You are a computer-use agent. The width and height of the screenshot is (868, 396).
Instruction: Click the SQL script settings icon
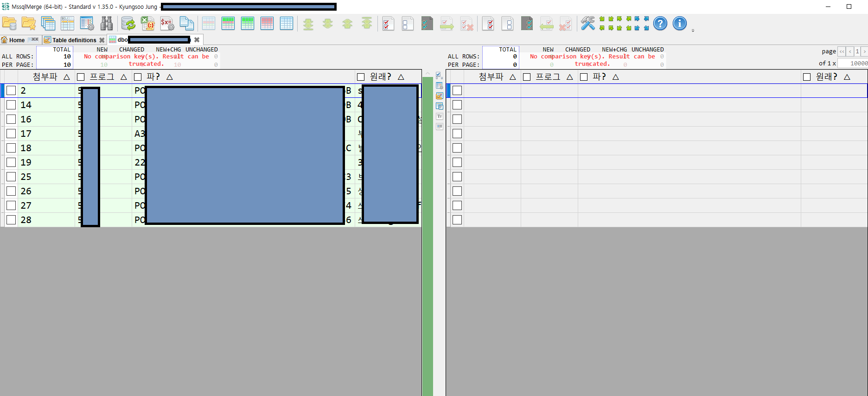(x=167, y=23)
